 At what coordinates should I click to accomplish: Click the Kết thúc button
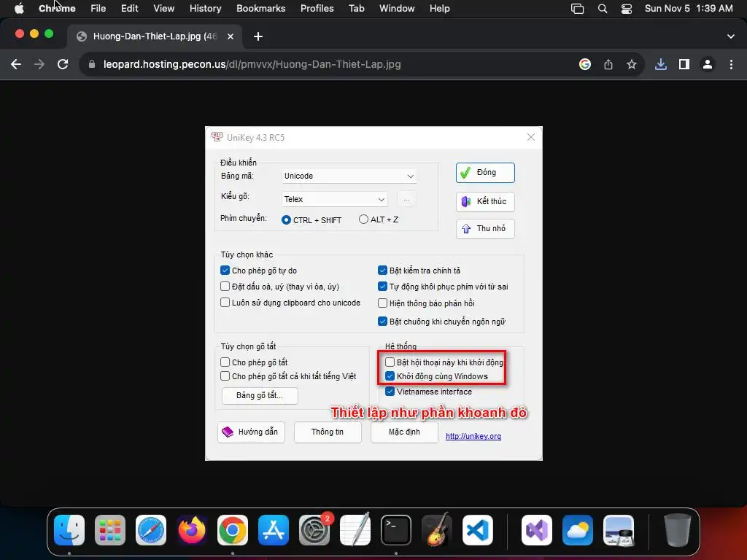pos(485,201)
